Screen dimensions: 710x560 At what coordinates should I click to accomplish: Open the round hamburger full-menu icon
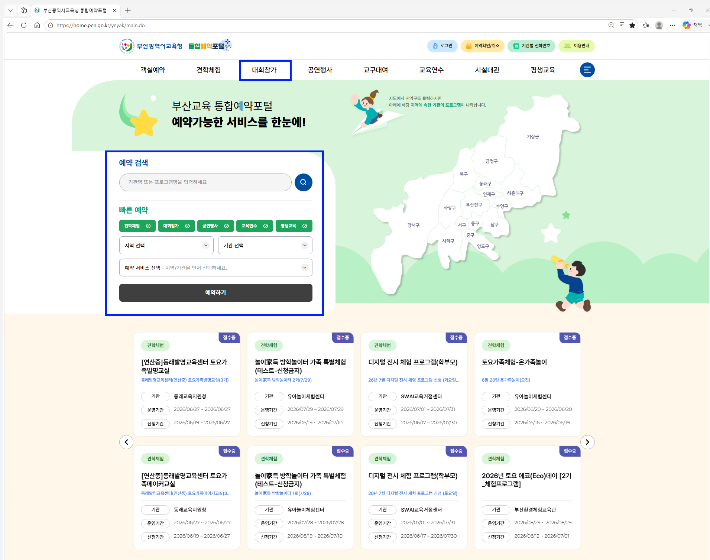(587, 70)
